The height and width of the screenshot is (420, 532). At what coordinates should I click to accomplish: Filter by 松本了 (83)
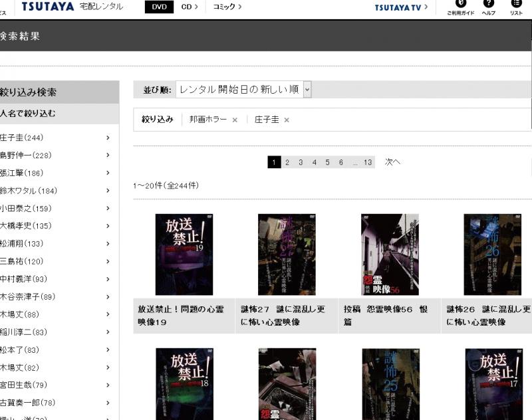[x=55, y=350]
